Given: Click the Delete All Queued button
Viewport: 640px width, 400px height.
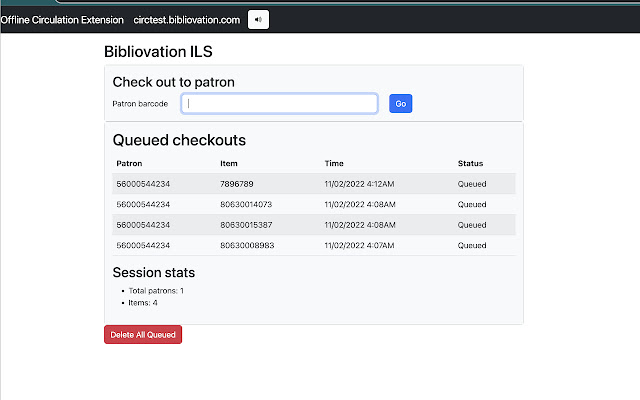Looking at the screenshot, I should click(x=143, y=335).
